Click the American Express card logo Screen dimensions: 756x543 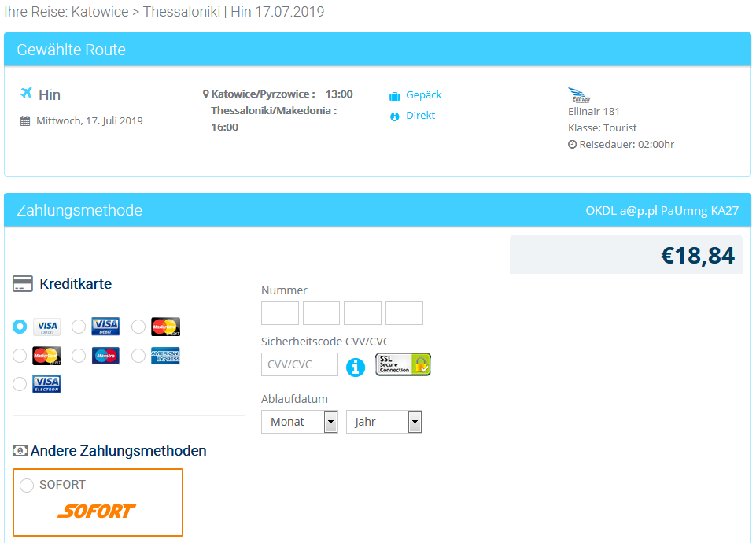click(165, 356)
